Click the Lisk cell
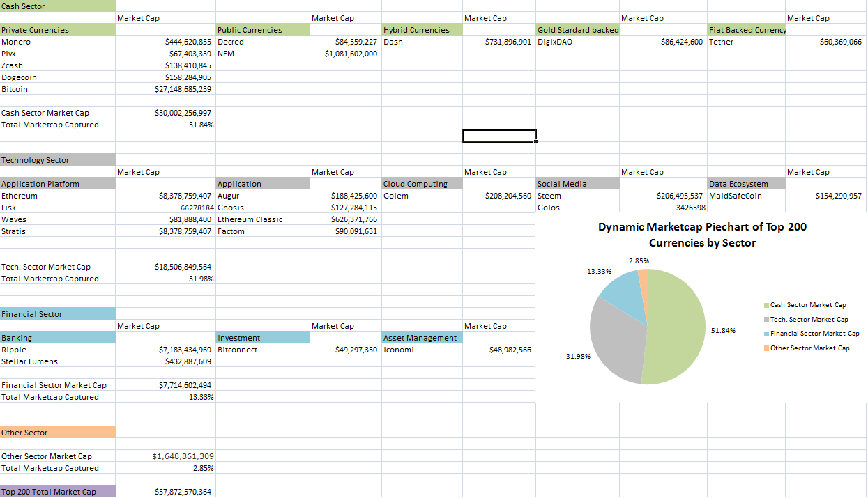The height and width of the screenshot is (498, 868). [58, 208]
